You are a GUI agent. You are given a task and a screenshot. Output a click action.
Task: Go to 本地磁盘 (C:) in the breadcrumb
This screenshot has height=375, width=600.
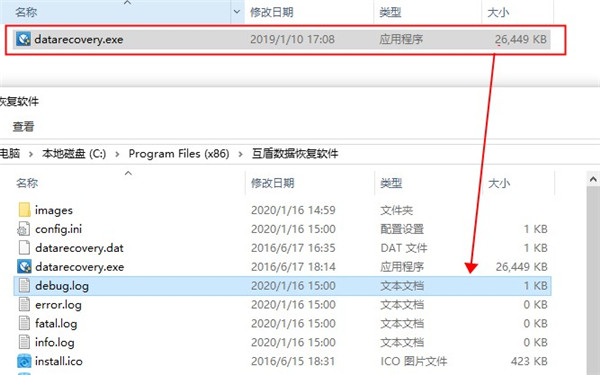pos(74,154)
